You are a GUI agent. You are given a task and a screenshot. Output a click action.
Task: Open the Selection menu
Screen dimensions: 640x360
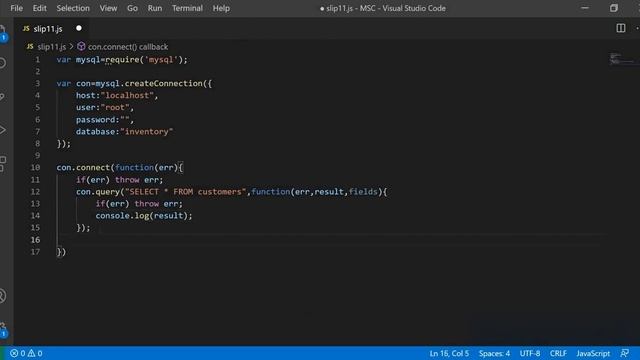coord(73,8)
